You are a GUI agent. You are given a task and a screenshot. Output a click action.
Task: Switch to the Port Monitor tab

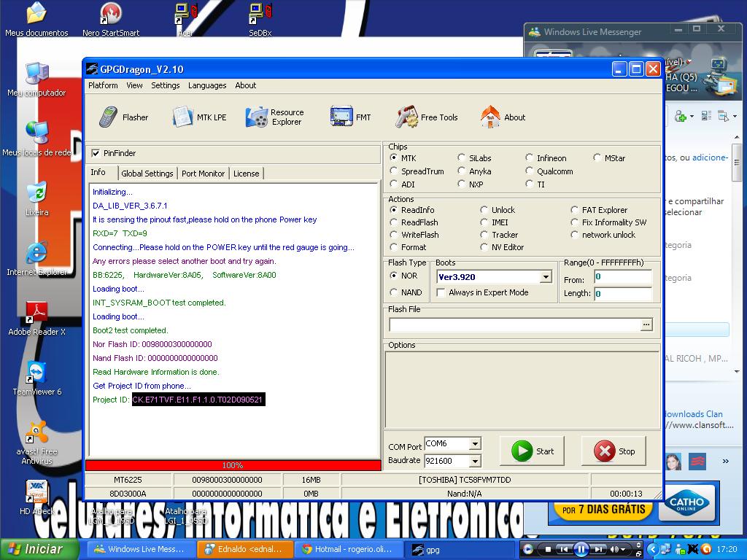pyautogui.click(x=203, y=174)
